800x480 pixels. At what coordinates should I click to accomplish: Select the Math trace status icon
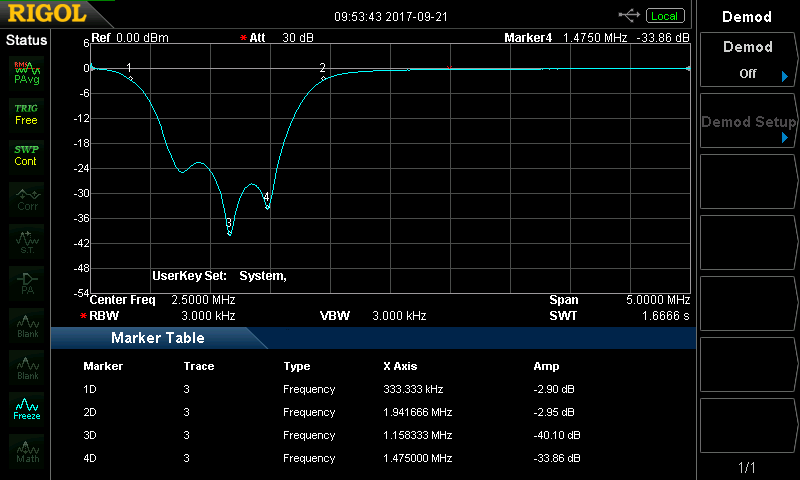coord(27,452)
